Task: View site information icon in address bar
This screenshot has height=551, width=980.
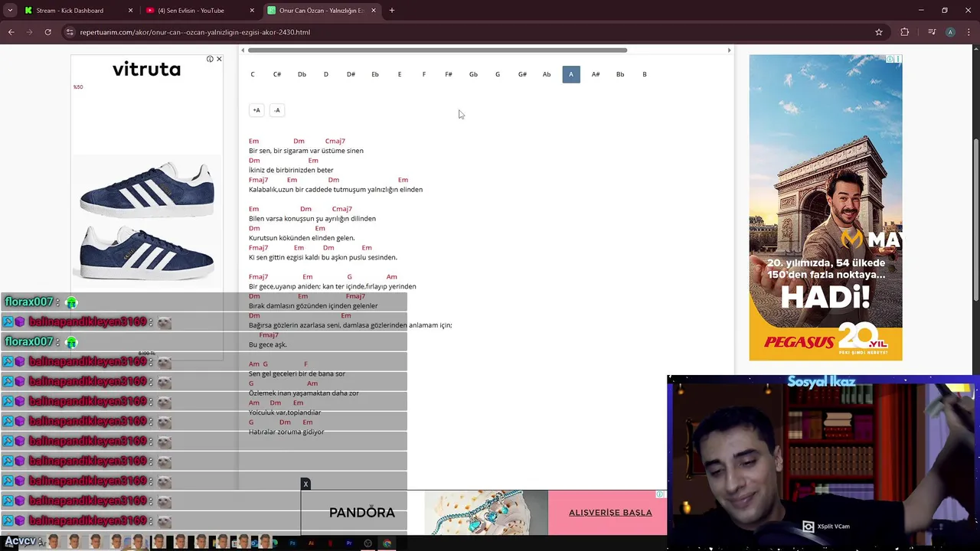Action: click(x=70, y=32)
